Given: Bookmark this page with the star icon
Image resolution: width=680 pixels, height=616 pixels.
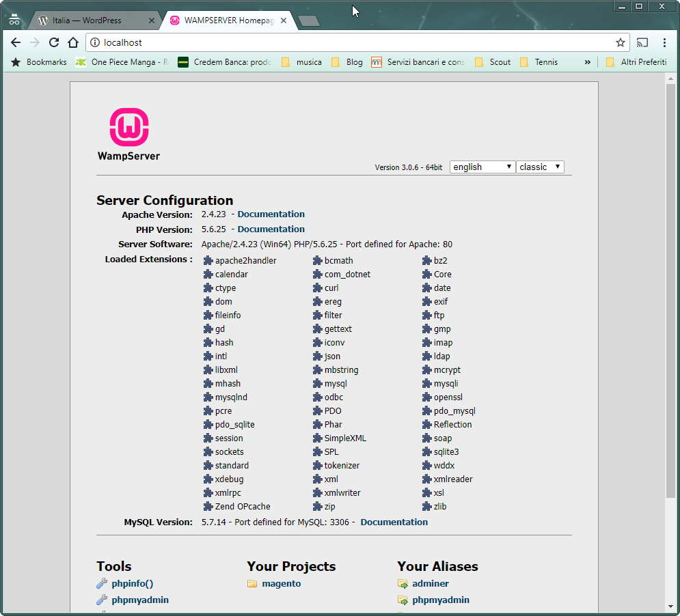Looking at the screenshot, I should [620, 42].
